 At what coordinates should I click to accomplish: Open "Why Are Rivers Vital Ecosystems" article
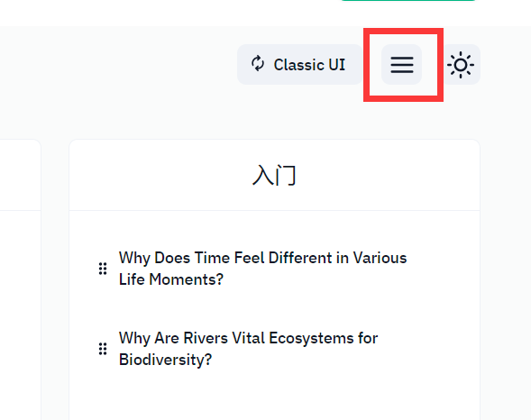pos(248,349)
